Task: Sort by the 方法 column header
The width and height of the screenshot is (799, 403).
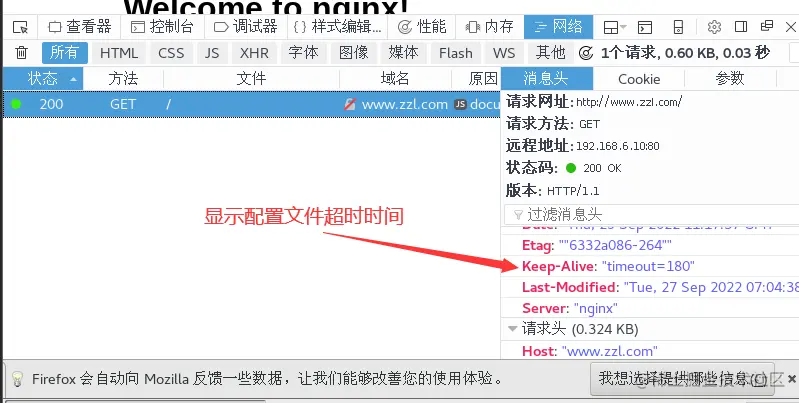Action: (123, 78)
